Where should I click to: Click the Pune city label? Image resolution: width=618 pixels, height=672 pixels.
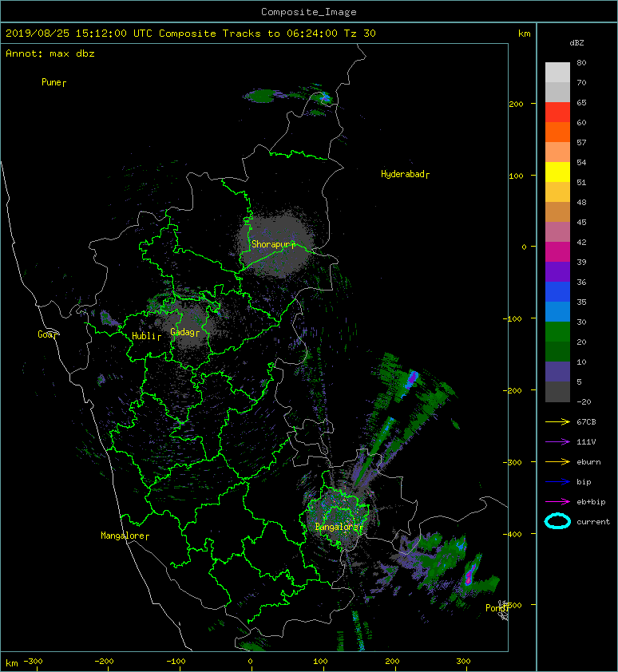pos(51,82)
